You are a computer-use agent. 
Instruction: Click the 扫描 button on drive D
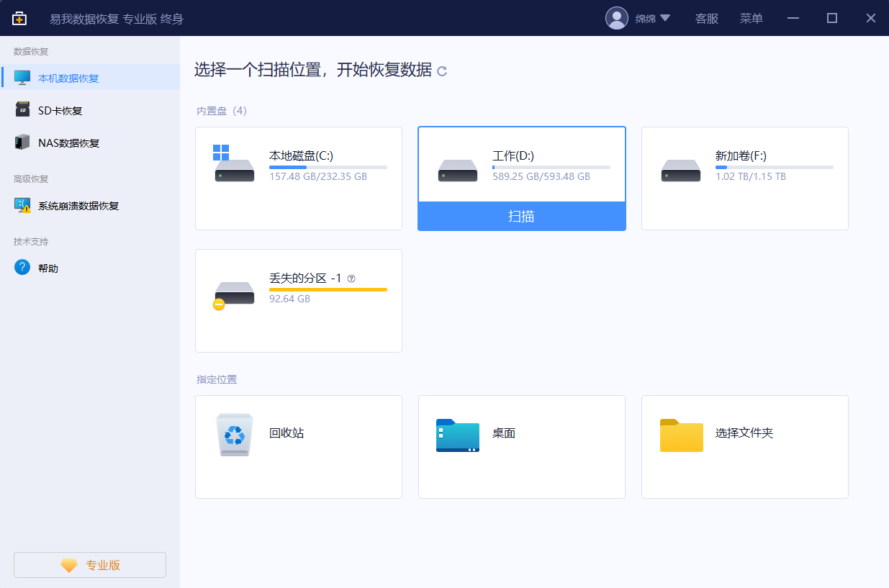521,217
